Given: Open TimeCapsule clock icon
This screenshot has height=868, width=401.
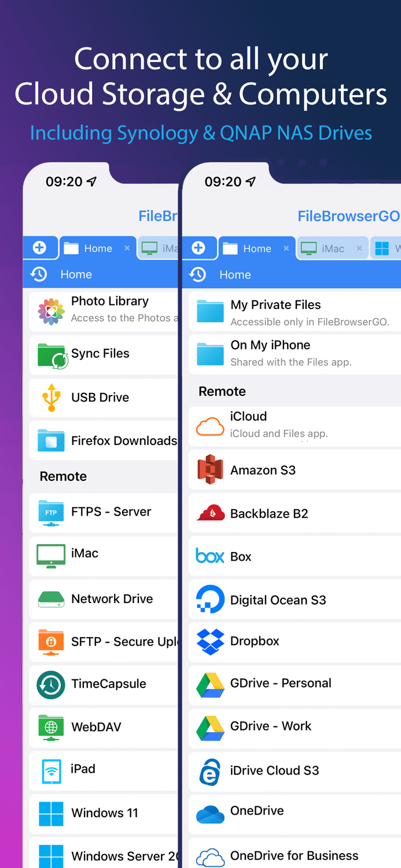Looking at the screenshot, I should (51, 685).
